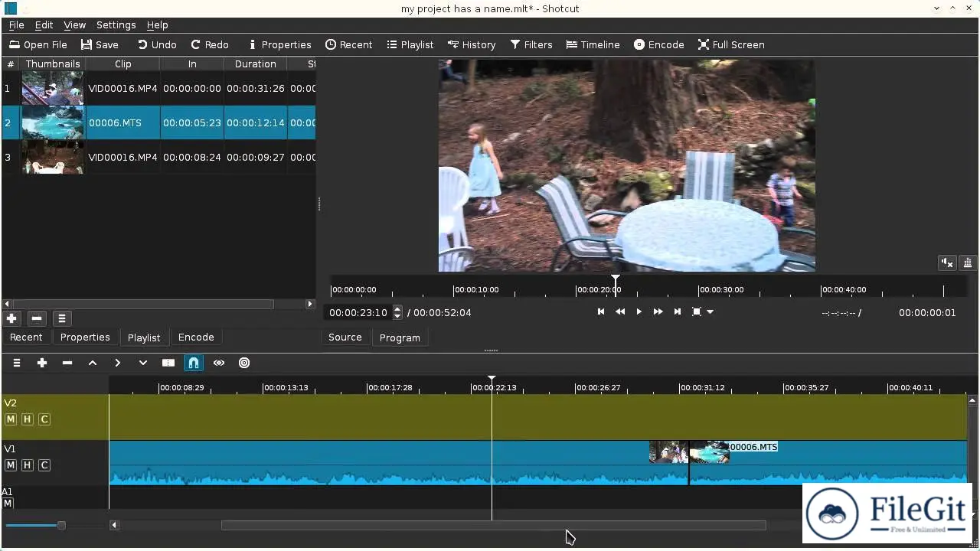
Task: Select the 00006.MTS clip on timeline
Action: click(828, 462)
